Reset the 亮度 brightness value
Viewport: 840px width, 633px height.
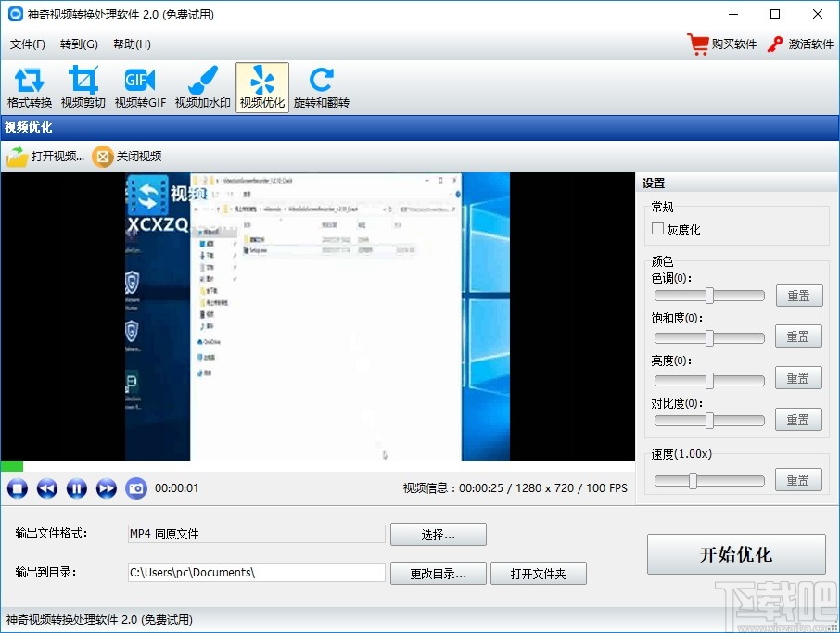(x=799, y=378)
